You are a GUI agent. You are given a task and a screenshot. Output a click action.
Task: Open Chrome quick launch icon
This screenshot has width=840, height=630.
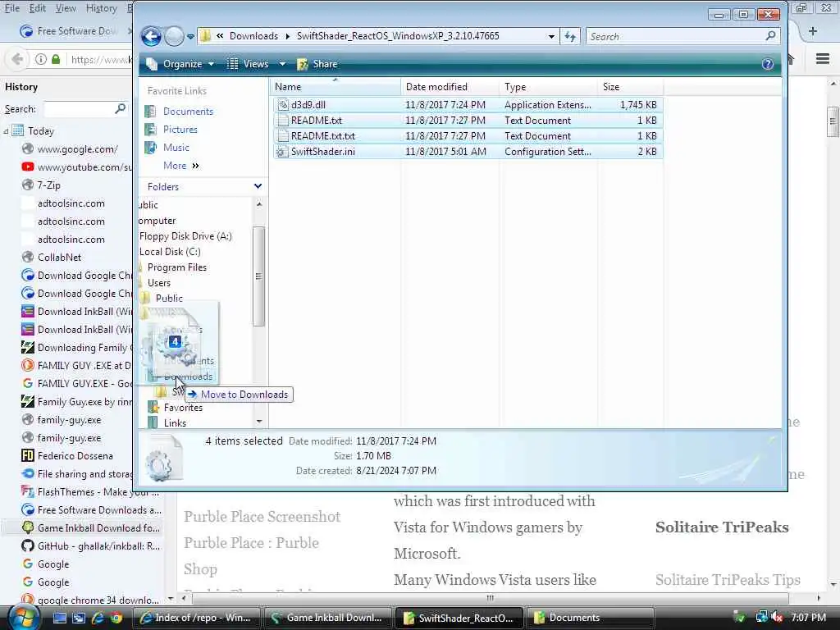[116, 619]
